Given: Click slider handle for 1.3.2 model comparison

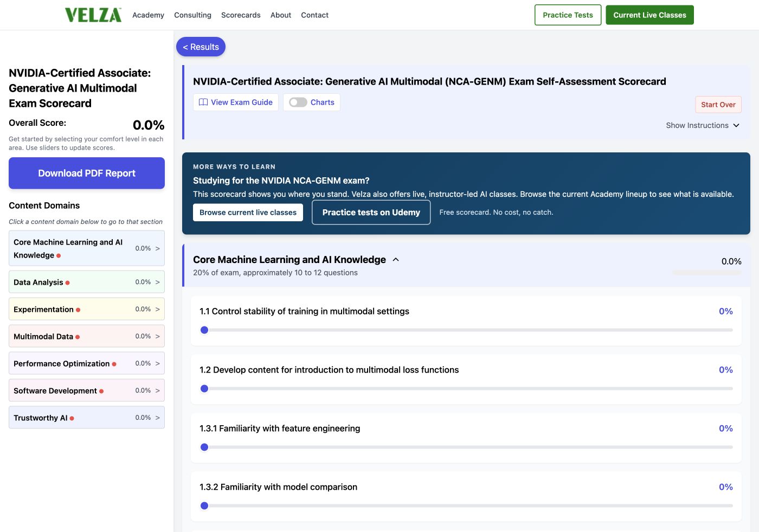Looking at the screenshot, I should pos(204,505).
